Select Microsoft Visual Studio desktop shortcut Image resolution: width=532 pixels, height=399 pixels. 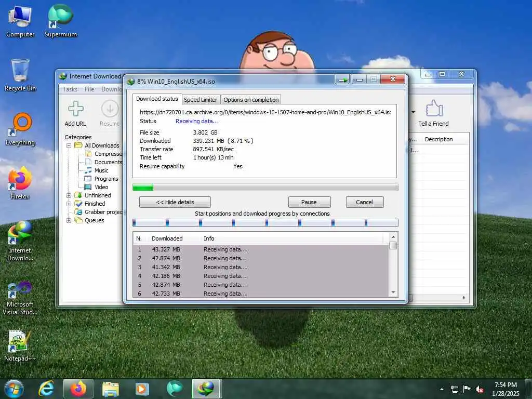pyautogui.click(x=20, y=299)
